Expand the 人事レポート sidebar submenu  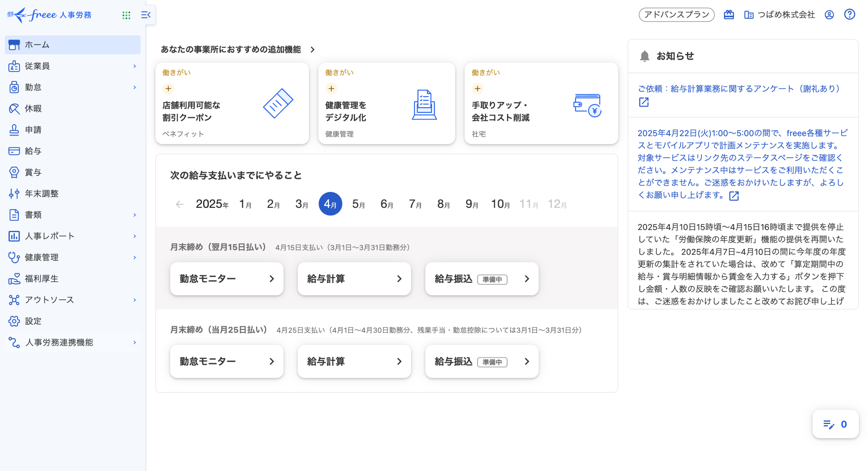pos(135,236)
